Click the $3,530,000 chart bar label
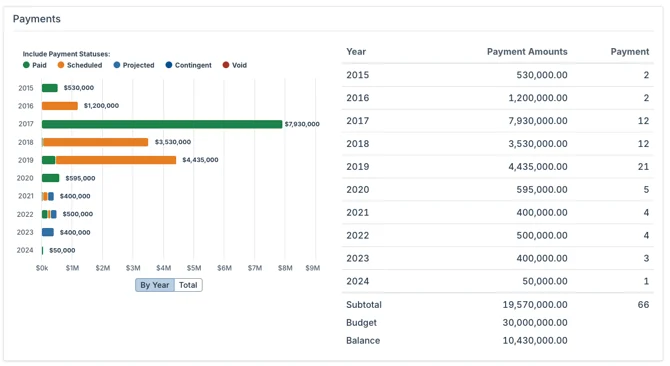This screenshot has width=670, height=366. 173,142
